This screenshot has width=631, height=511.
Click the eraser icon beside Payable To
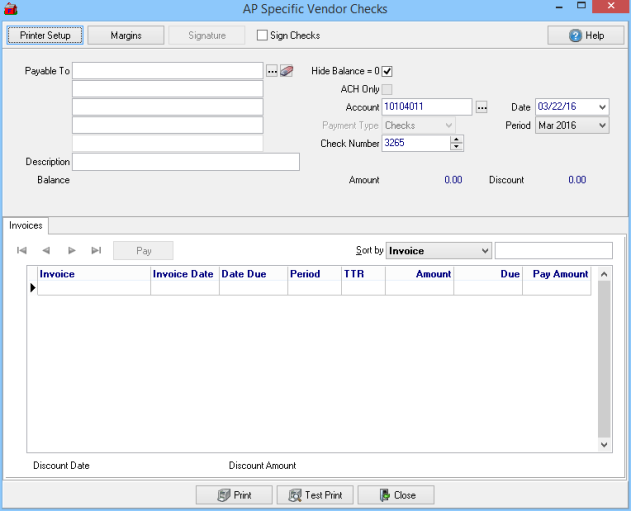(287, 71)
